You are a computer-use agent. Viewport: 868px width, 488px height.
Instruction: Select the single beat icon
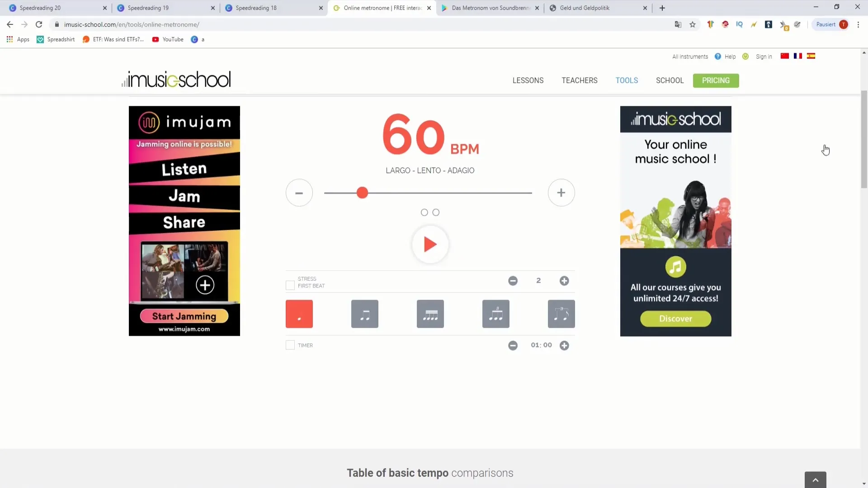coord(299,314)
